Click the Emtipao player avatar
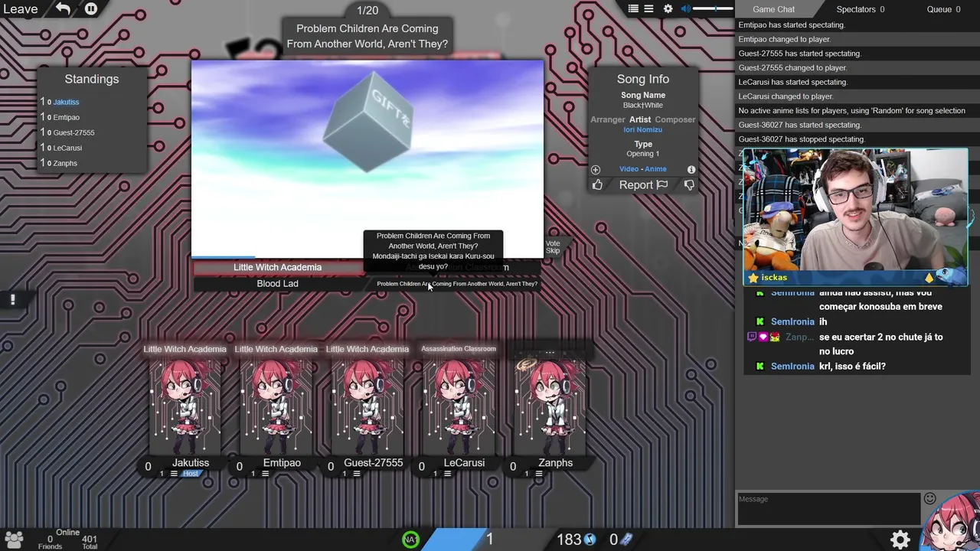The image size is (980, 551). [276, 406]
